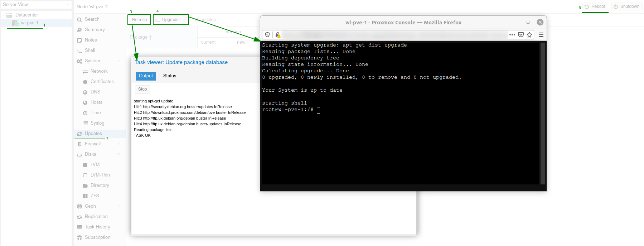Click the Network icon under System
This screenshot has height=246, width=644.
coord(85,72)
